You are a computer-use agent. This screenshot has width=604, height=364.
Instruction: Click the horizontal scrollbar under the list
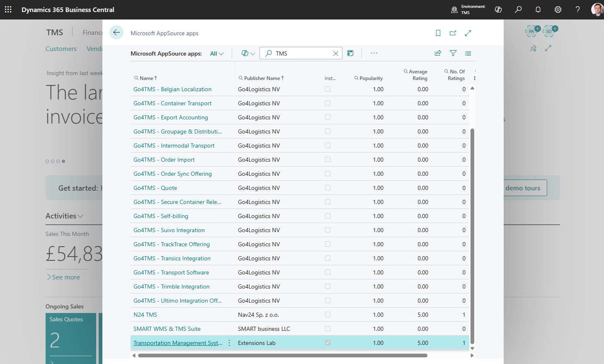click(x=282, y=355)
